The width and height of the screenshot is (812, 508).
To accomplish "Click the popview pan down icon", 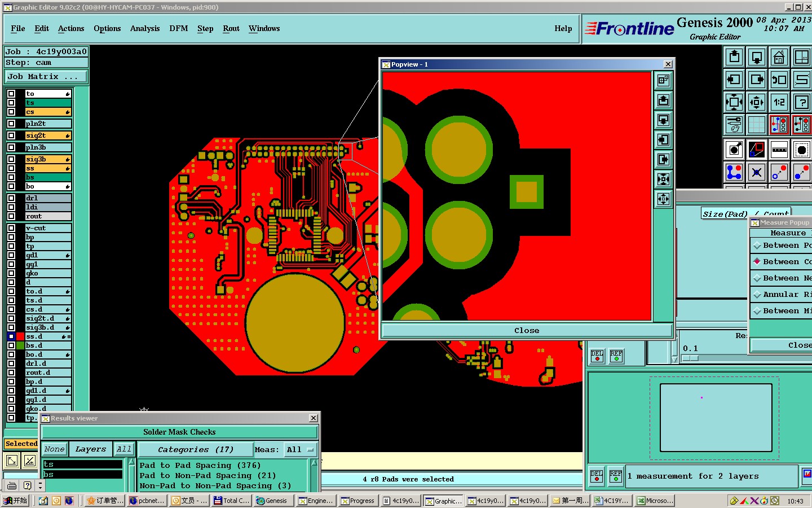I will pyautogui.click(x=664, y=120).
